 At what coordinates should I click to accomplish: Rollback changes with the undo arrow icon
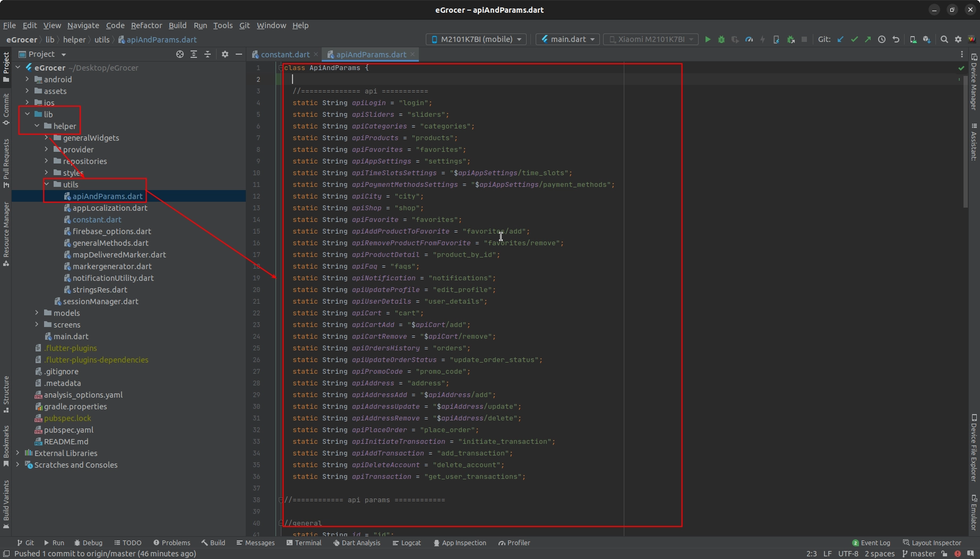click(896, 39)
